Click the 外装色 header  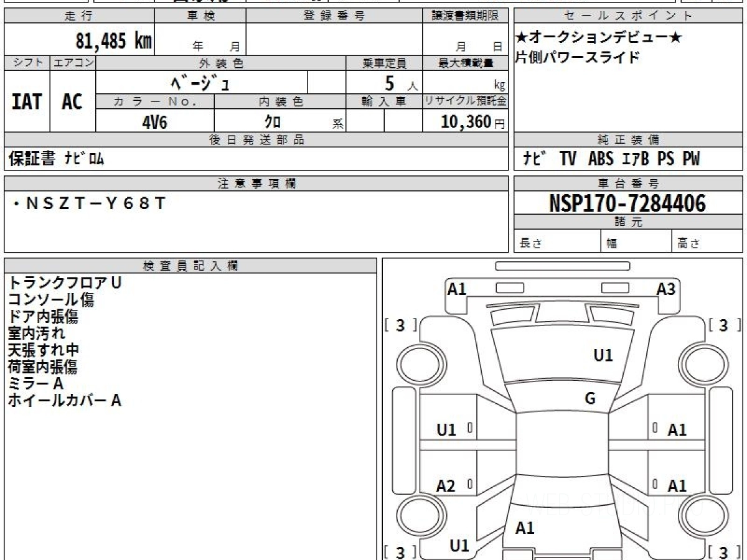[x=221, y=63]
